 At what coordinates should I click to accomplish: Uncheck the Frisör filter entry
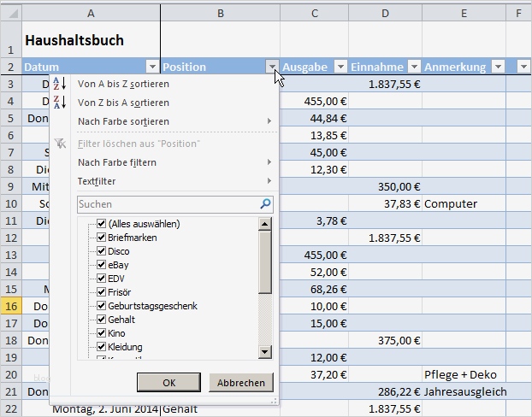[101, 292]
